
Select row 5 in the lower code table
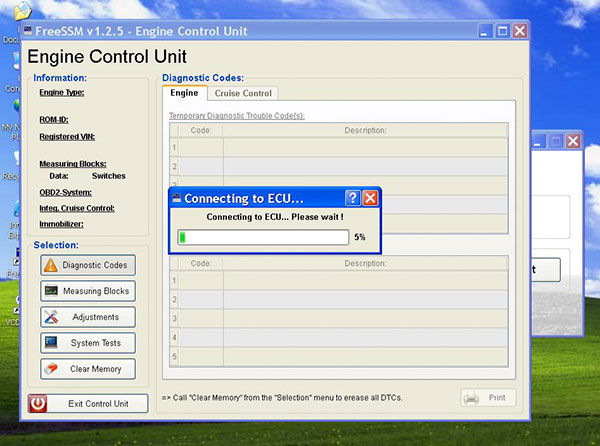coord(339,356)
